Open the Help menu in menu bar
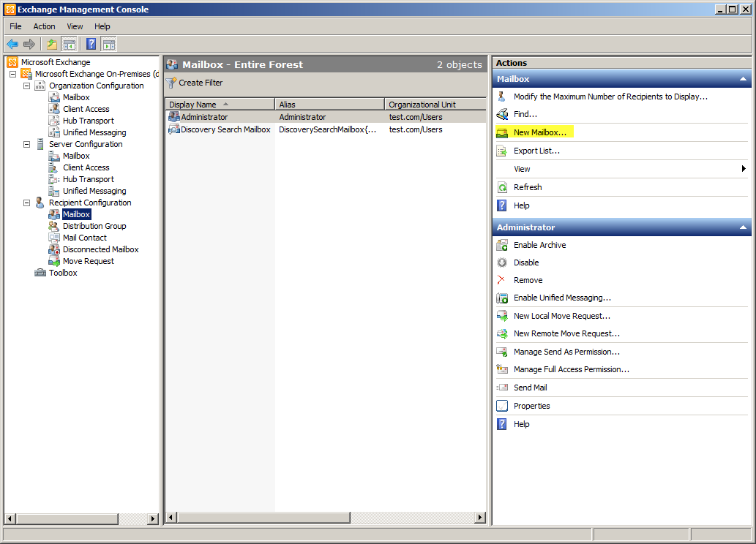The height and width of the screenshot is (544, 756). tap(102, 26)
